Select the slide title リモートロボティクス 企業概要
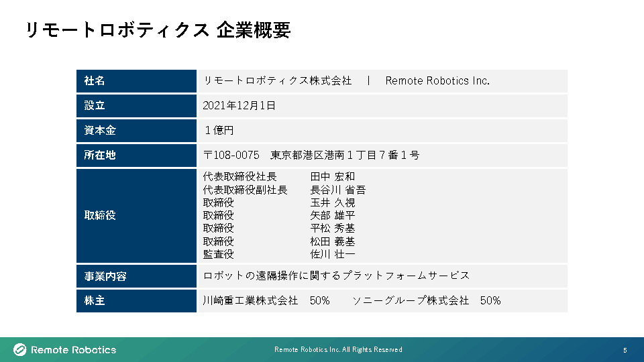This screenshot has width=644, height=362. [158, 30]
